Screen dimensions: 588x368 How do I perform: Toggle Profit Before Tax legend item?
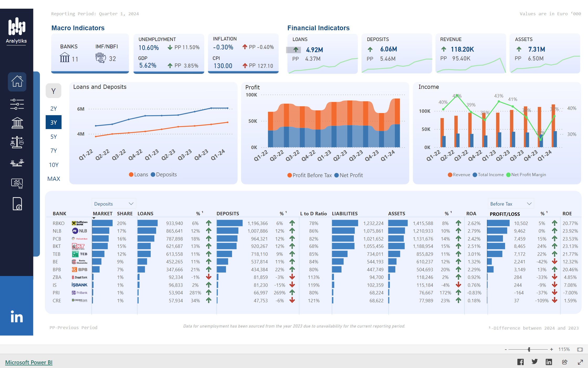point(310,175)
